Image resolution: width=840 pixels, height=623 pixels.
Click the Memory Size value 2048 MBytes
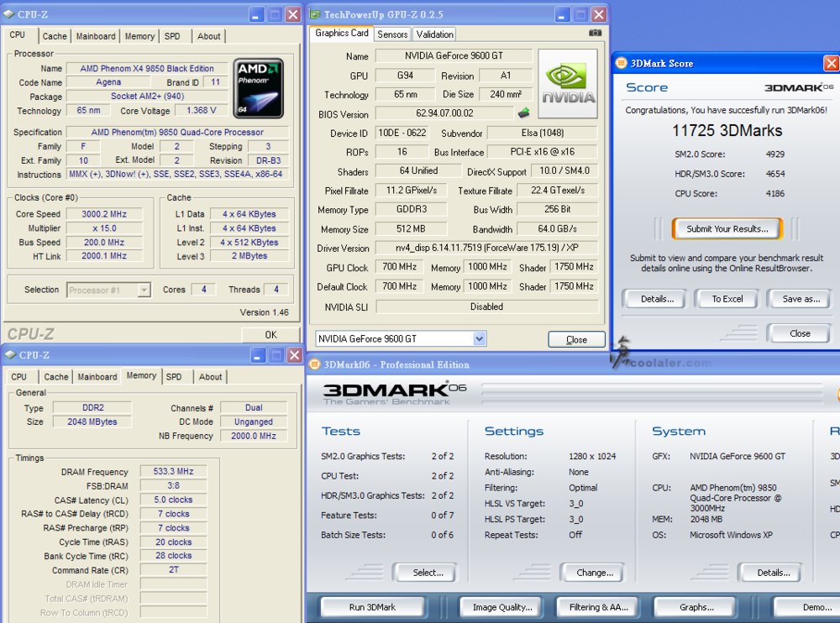coord(92,421)
